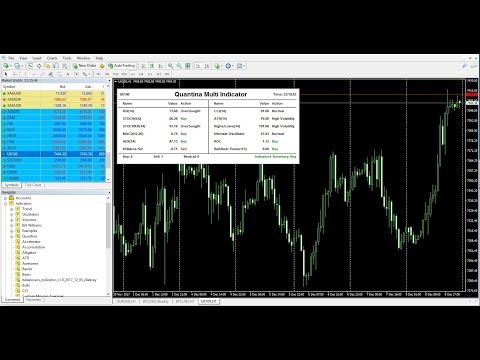Expand the Volumes folder
Image resolution: width=480 pixels, height=360 pixels.
tap(12, 220)
